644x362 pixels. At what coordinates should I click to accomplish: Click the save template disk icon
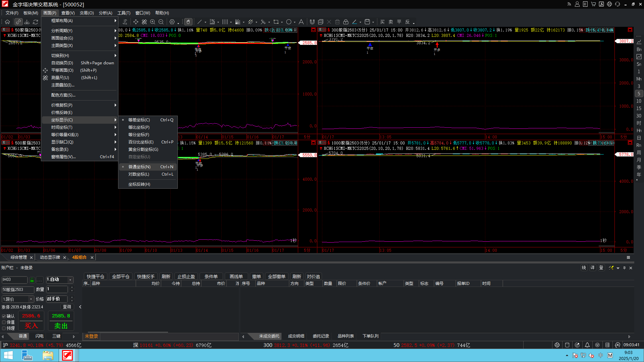[367, 22]
